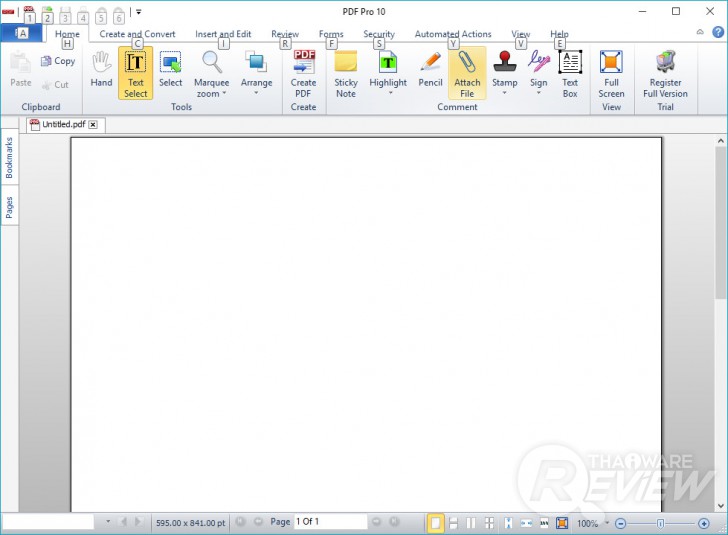Go to previous page arrow beside Page label
728x535 pixels.
258,522
